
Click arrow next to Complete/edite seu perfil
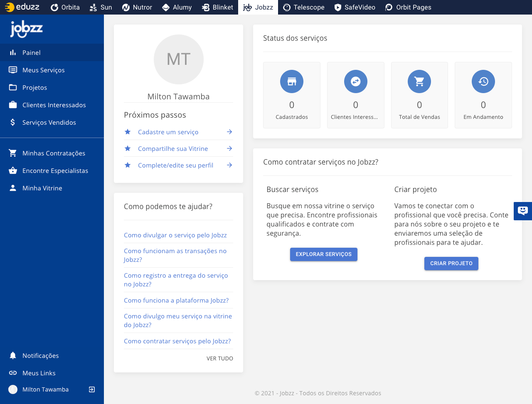click(x=229, y=165)
